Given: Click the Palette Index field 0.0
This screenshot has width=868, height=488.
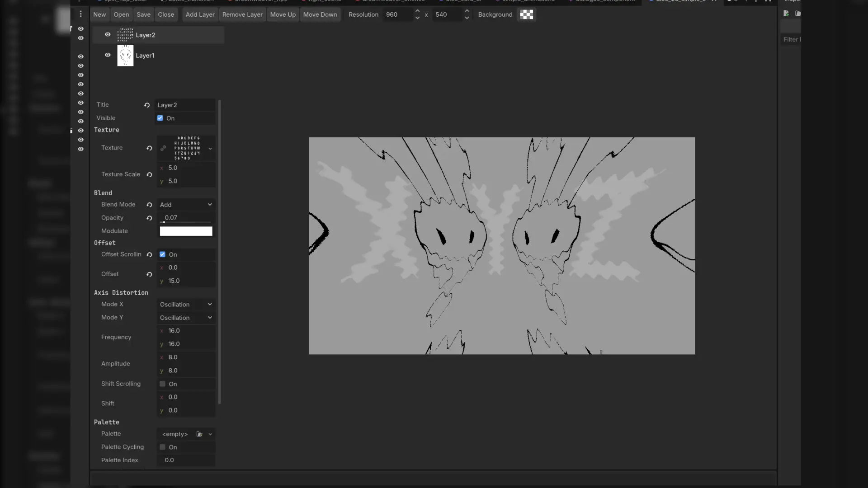Looking at the screenshot, I should coord(186,460).
